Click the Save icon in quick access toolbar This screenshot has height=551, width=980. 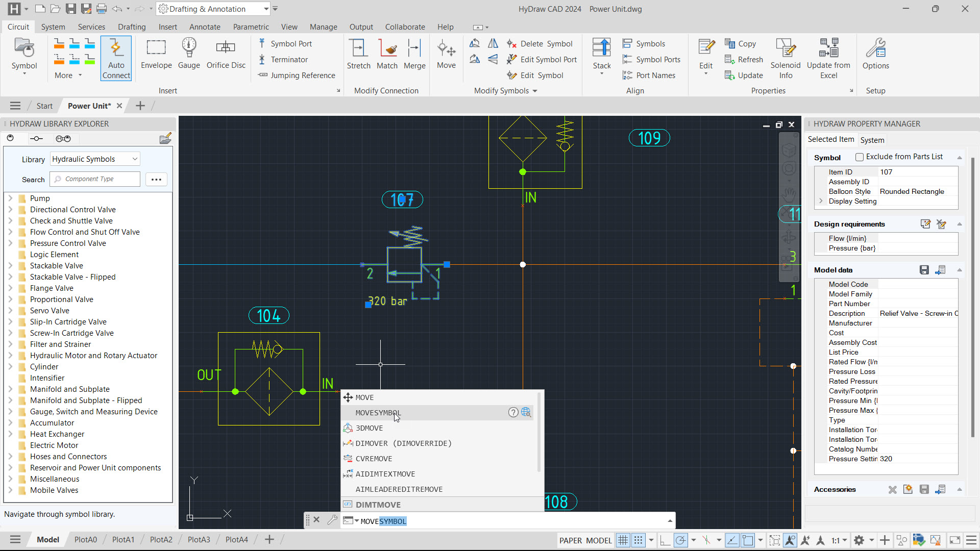[71, 9]
